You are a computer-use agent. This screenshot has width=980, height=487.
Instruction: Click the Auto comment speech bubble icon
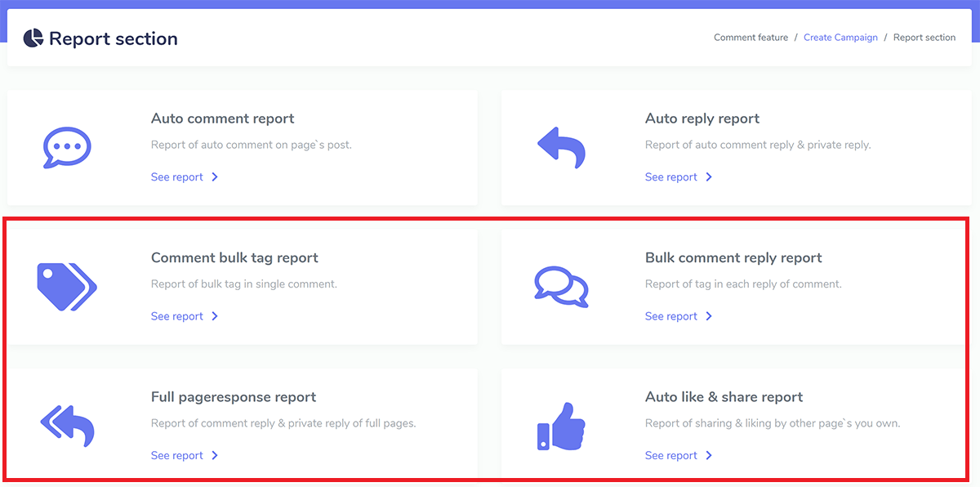click(67, 148)
